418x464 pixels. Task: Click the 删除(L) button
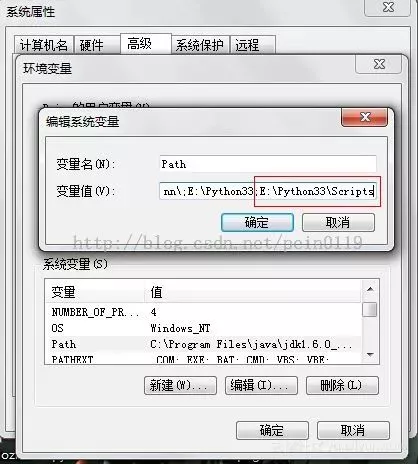point(342,386)
